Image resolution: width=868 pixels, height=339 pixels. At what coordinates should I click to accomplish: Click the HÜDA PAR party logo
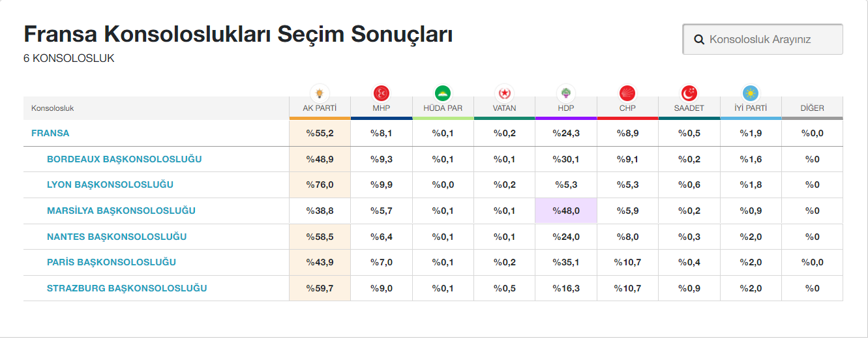(443, 93)
